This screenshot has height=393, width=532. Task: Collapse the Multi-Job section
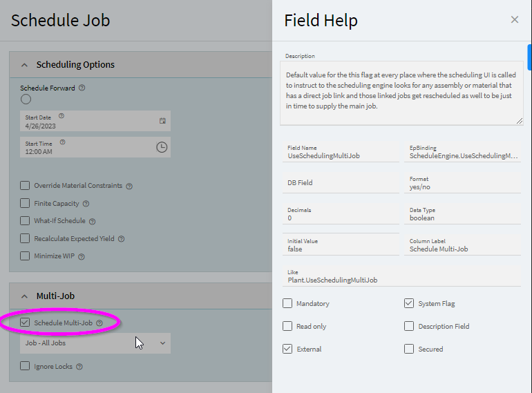25,296
